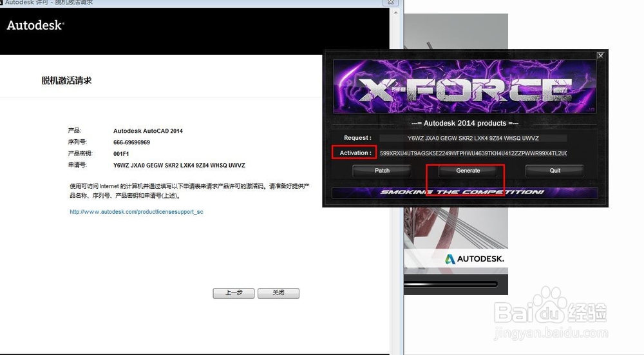Close the Autodesk license window from title bar
This screenshot has width=644, height=355.
click(391, 3)
